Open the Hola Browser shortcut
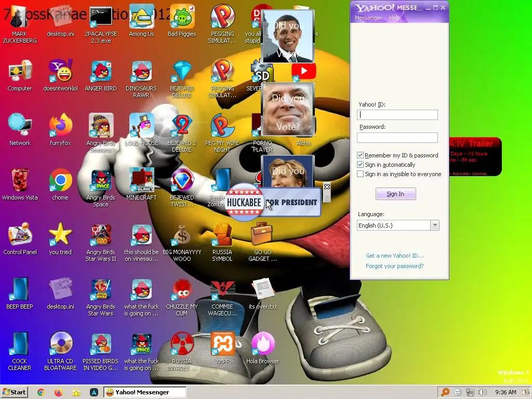Screen dimensions: 532x399 tap(262, 348)
